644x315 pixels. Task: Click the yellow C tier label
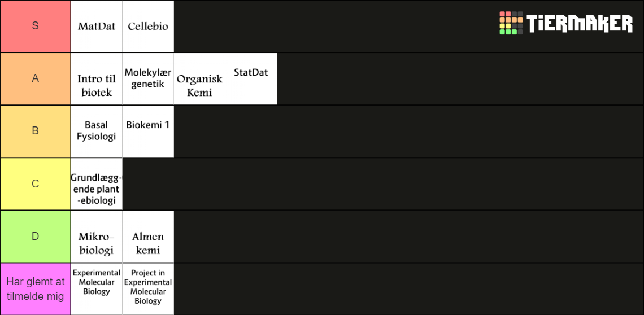click(x=36, y=184)
